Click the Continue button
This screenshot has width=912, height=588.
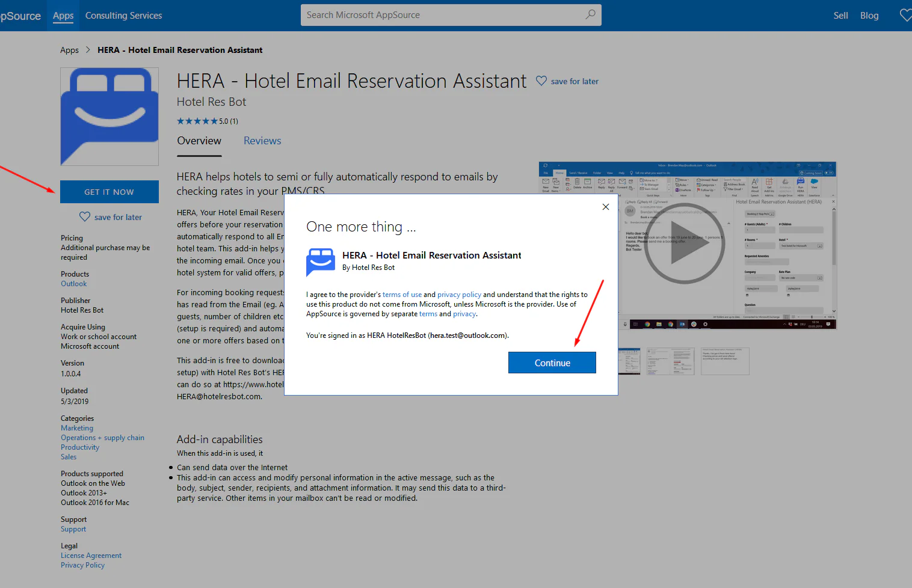552,363
